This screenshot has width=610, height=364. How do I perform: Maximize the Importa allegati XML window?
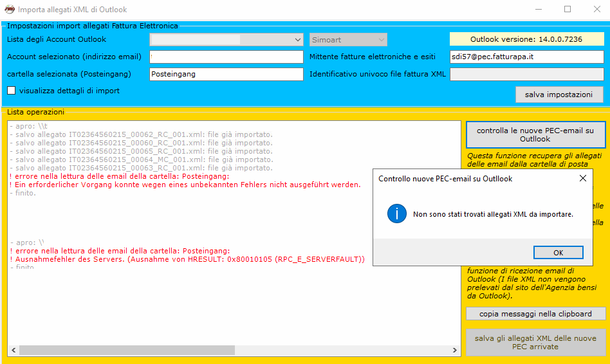(x=567, y=10)
